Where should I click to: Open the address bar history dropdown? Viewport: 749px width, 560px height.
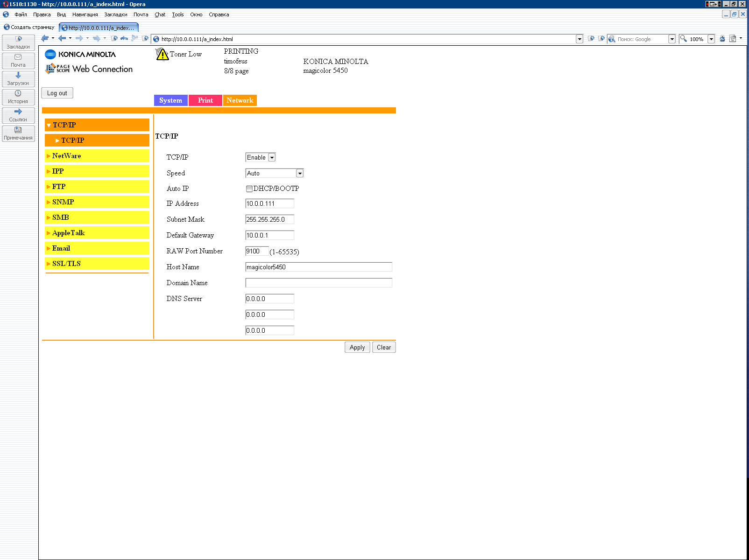[x=579, y=39]
